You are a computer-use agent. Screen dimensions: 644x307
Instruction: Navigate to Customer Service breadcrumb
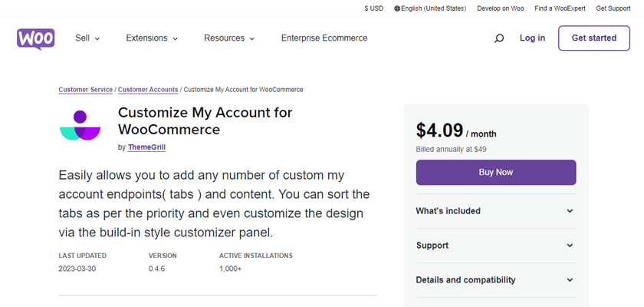(x=85, y=90)
